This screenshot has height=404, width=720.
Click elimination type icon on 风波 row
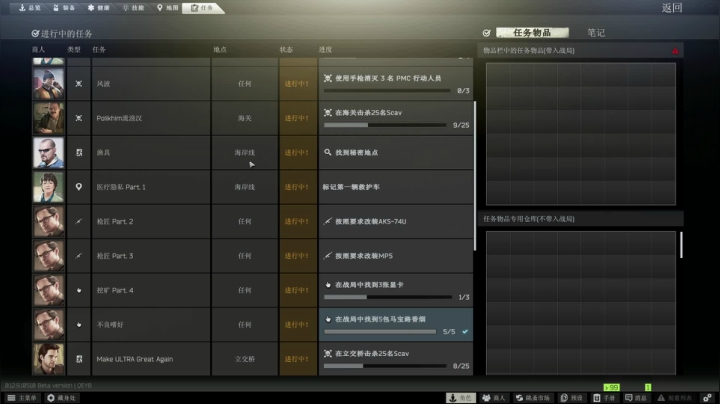(x=79, y=84)
